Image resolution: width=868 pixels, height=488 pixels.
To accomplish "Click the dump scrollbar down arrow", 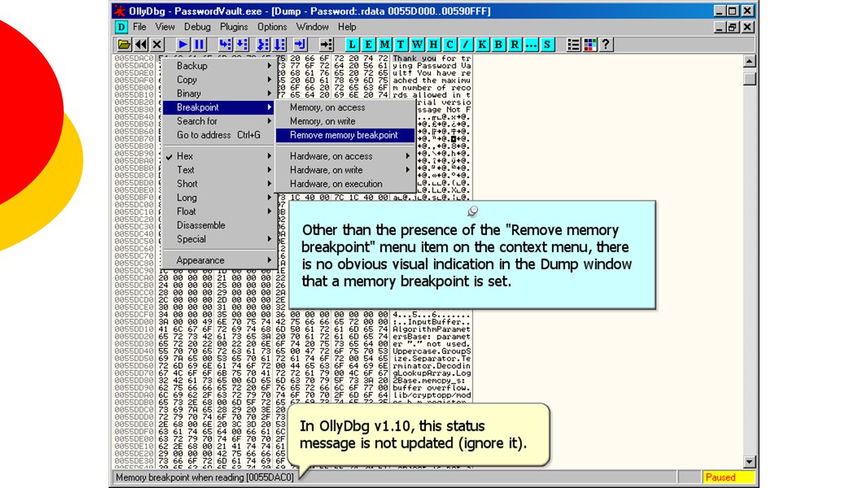I will pos(749,462).
